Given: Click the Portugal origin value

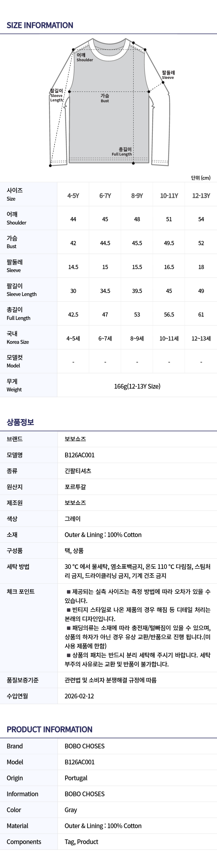Looking at the screenshot, I should point(76,778).
